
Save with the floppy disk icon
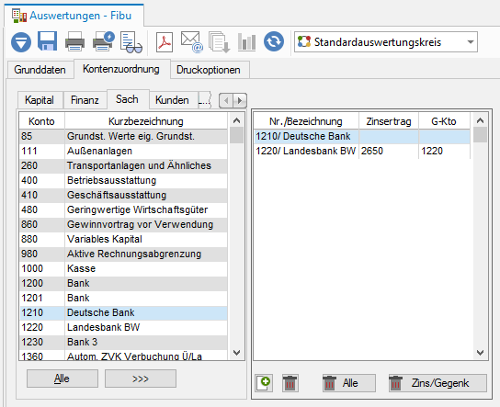click(47, 41)
